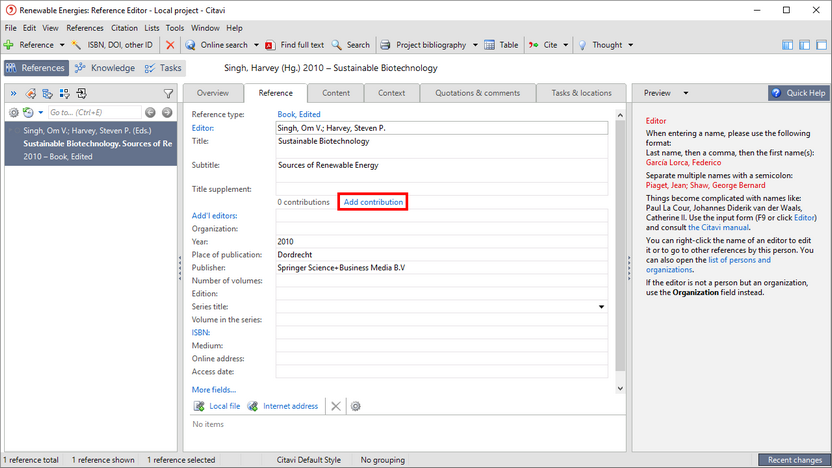The image size is (832, 468).
Task: Click Find full text
Action: pos(294,45)
